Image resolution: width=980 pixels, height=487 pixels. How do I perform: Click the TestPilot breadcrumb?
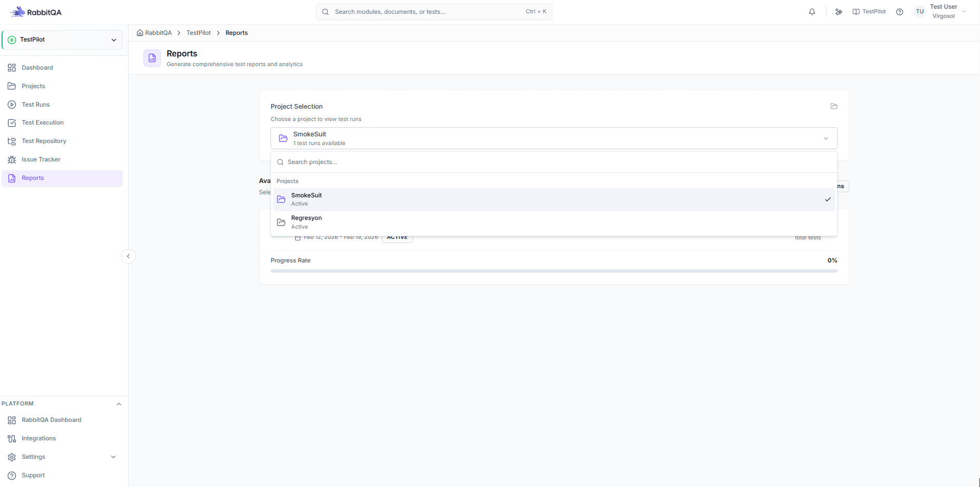[199, 33]
